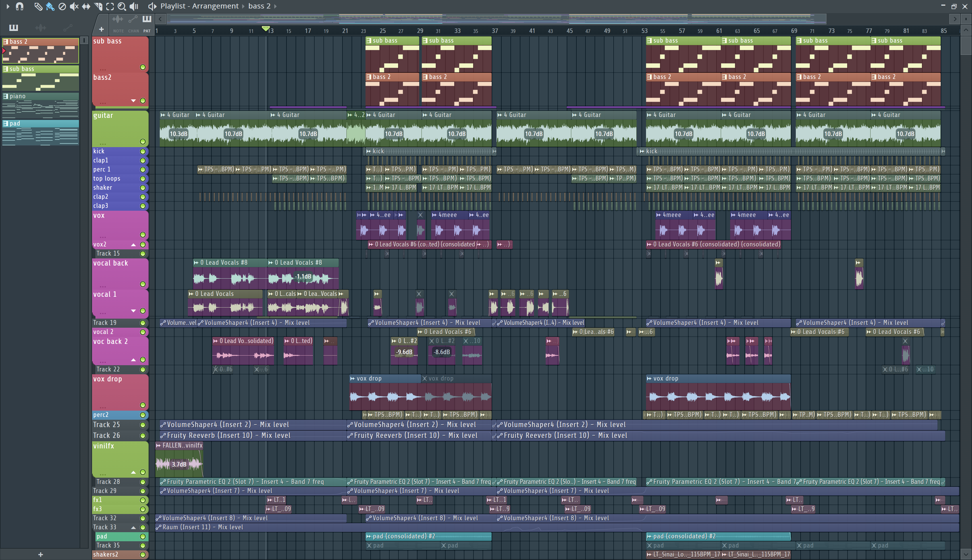The height and width of the screenshot is (560, 972).
Task: Mute the top loops track
Action: [143, 178]
